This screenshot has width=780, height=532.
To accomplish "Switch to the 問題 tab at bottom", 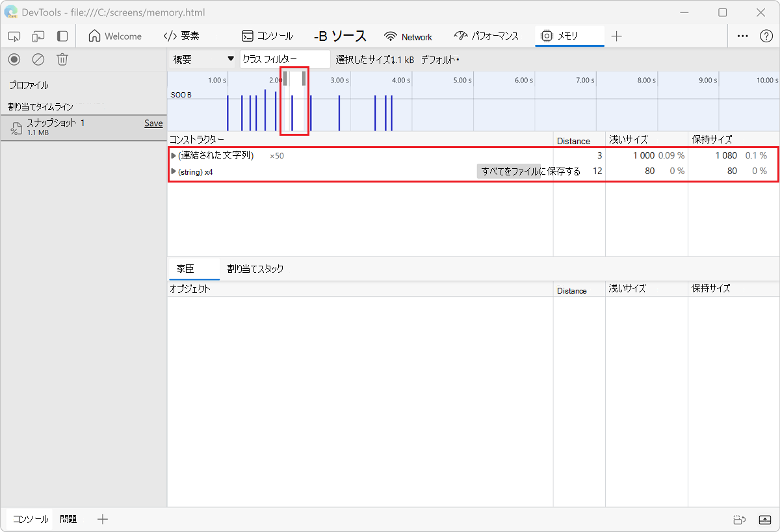I will [x=68, y=519].
